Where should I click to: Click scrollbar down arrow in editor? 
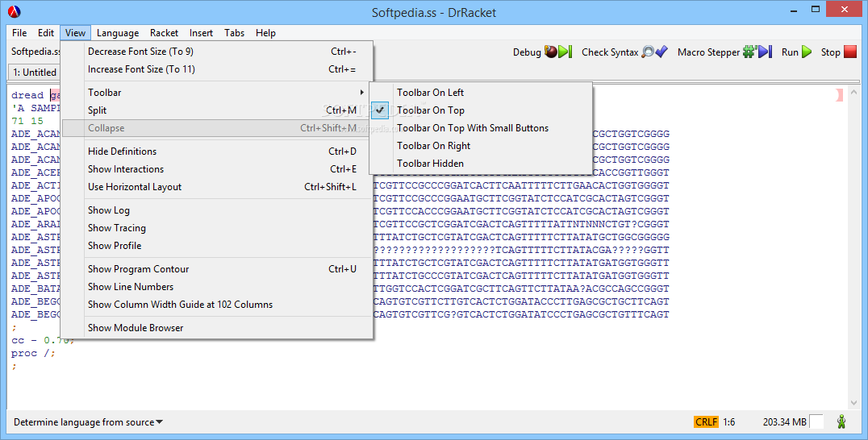click(x=853, y=403)
